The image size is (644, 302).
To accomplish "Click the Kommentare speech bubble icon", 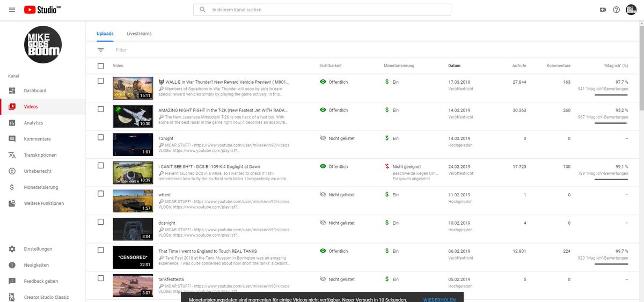I will [x=12, y=139].
